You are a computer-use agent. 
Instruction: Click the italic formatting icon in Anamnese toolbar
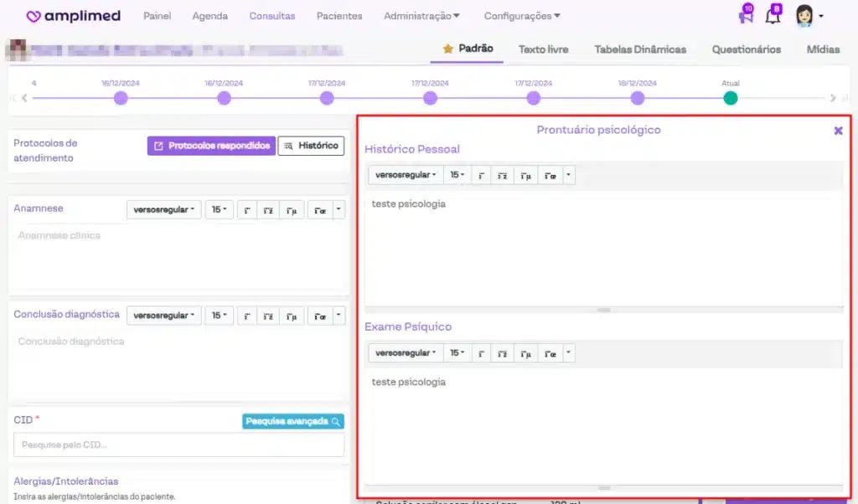pyautogui.click(x=268, y=209)
